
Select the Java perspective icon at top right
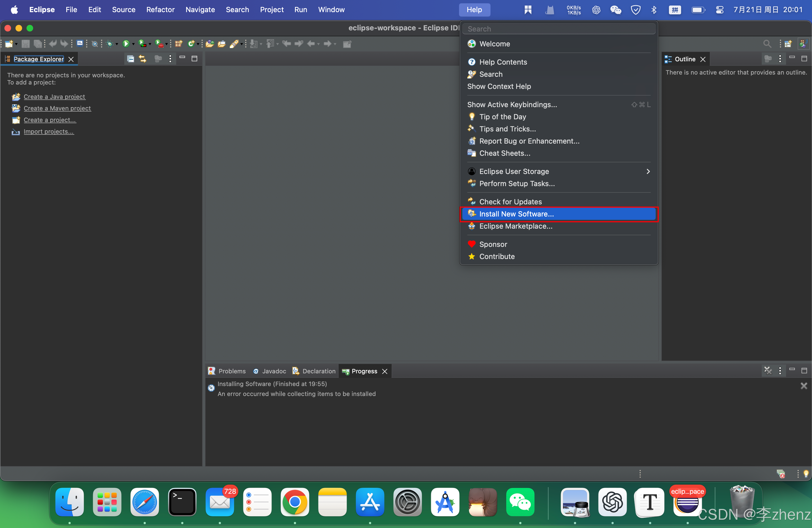point(803,44)
